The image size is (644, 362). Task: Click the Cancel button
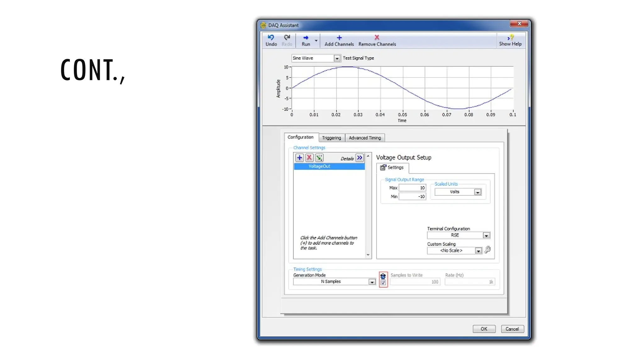coord(512,329)
